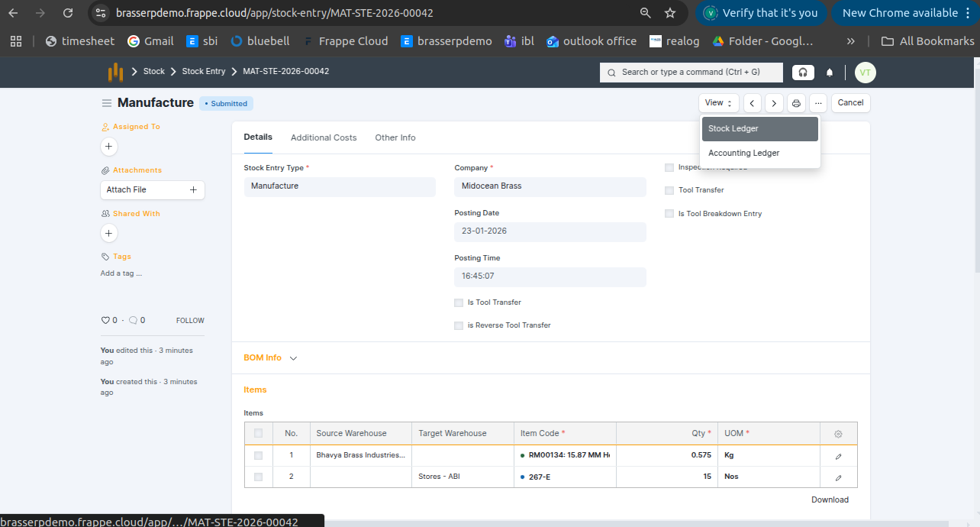The width and height of the screenshot is (980, 527).
Task: Toggle sidebar with hamburger icon beside Manufacture
Action: (107, 103)
